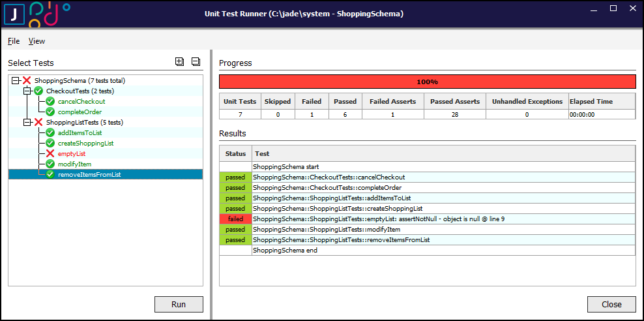Image resolution: width=644 pixels, height=321 pixels.
Task: Select ShoppingListTests (5 tests) node
Action: [85, 122]
